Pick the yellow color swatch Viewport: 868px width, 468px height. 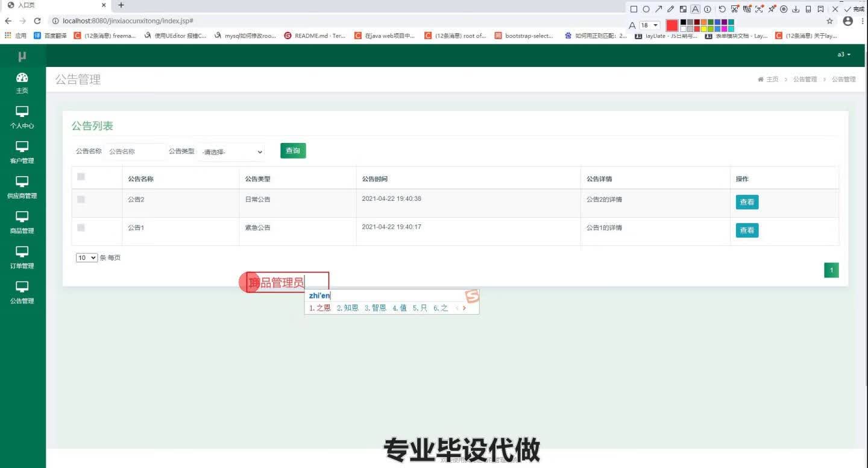(x=704, y=29)
